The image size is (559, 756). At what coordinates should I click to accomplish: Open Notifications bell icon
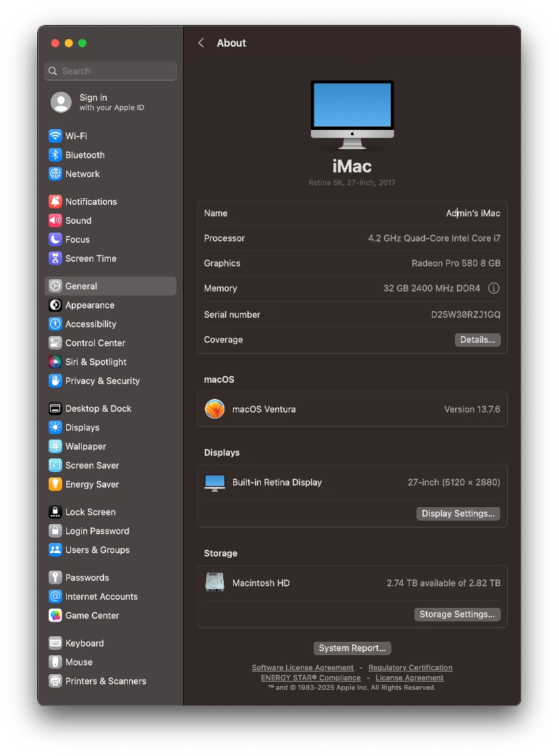pyautogui.click(x=55, y=202)
